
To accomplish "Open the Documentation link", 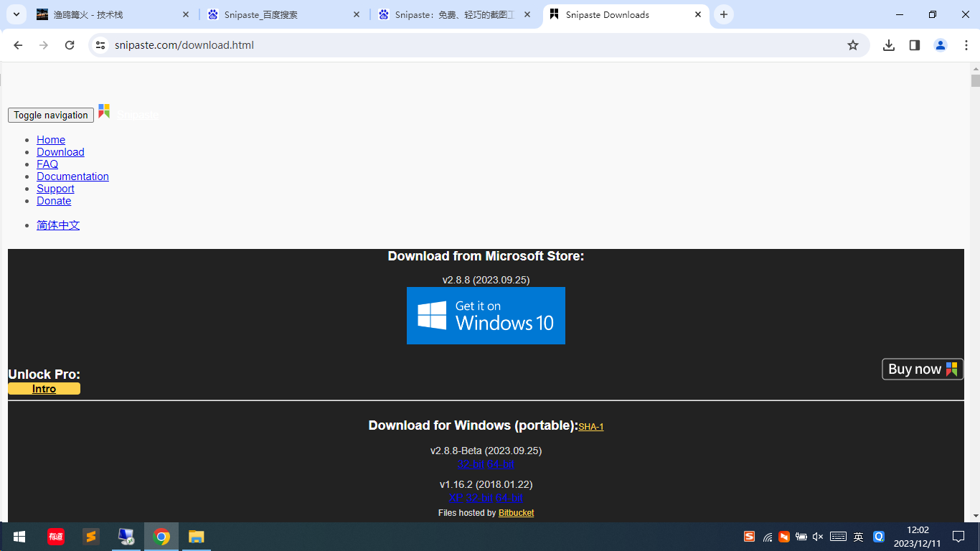I will pos(72,176).
